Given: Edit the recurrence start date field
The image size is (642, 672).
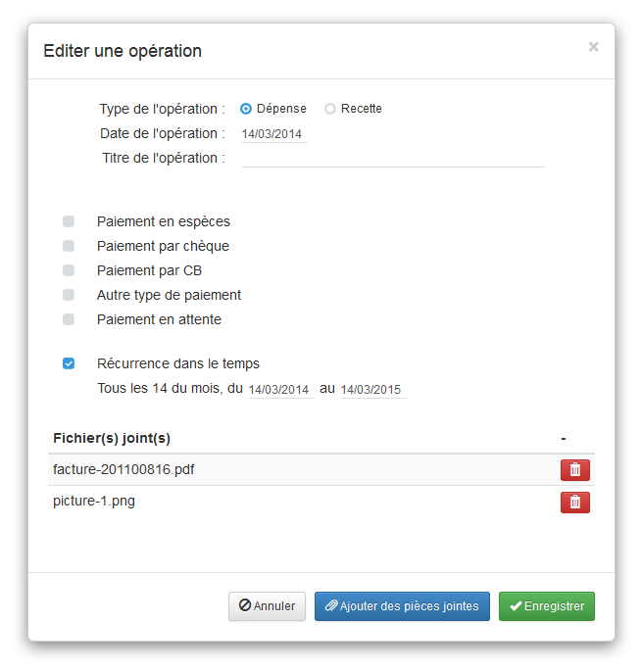Looking at the screenshot, I should [x=280, y=390].
